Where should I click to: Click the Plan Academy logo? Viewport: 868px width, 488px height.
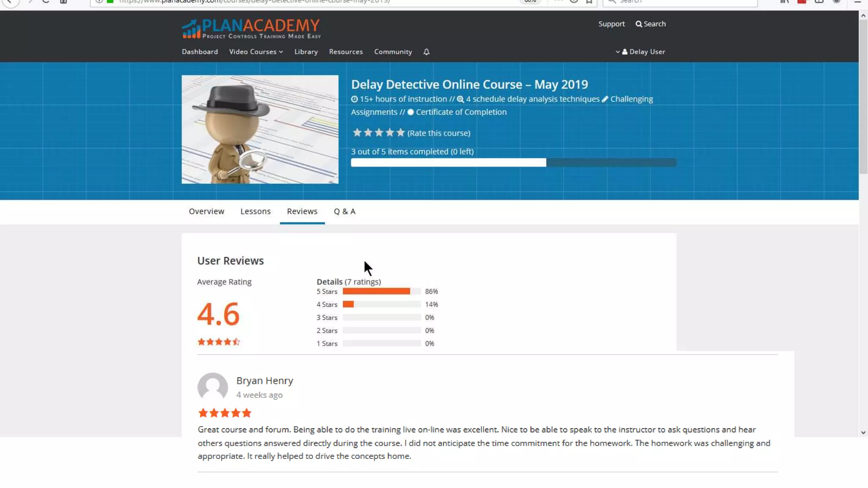(251, 28)
